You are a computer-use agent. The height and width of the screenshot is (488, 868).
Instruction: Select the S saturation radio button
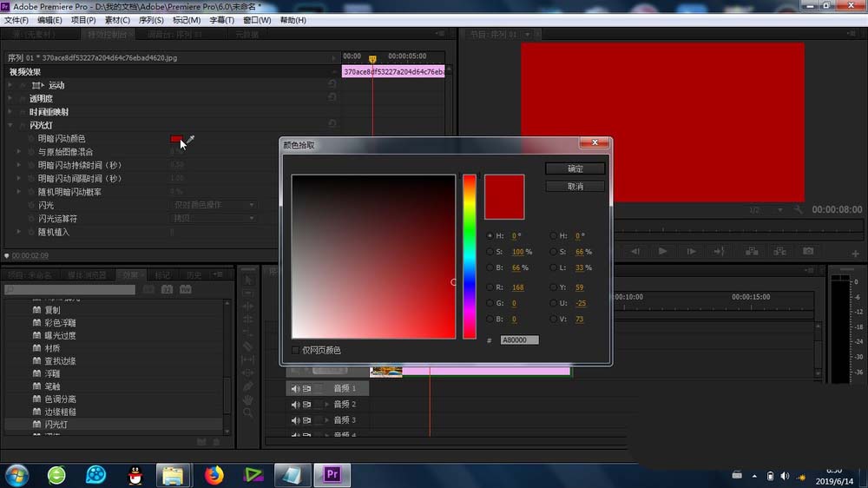point(490,252)
